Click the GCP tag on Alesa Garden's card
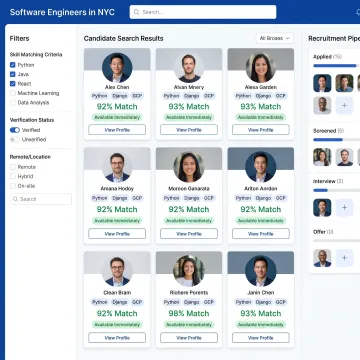Screen dimensions: 360x360 [x=281, y=96]
